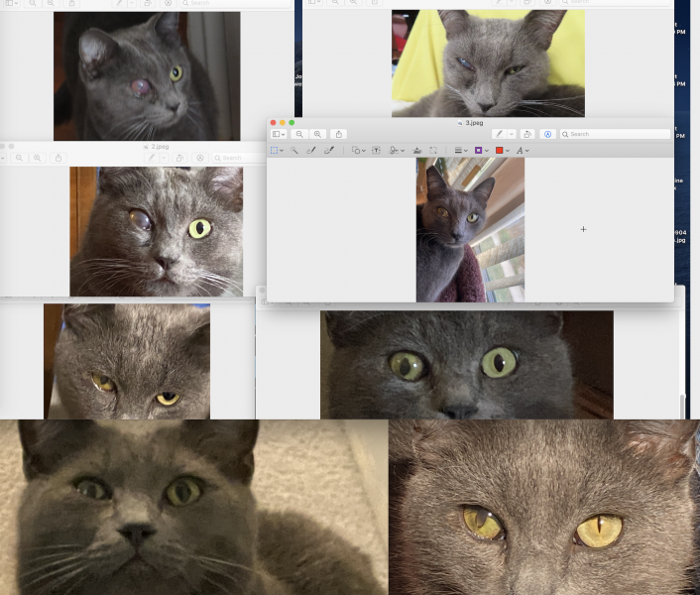Click the crop tool in the markup toolbar
This screenshot has width=700, height=595.
click(x=433, y=150)
